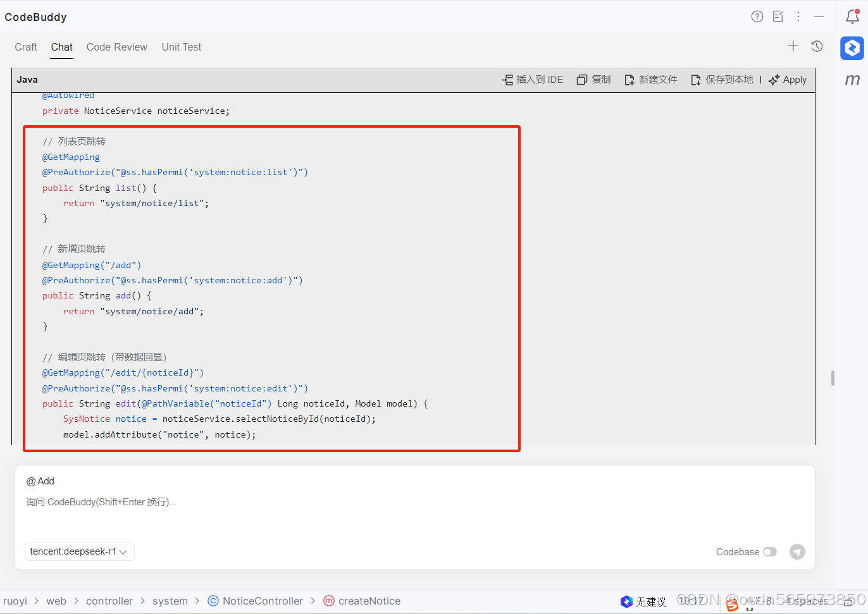Send the message with paper-plane button
The width and height of the screenshot is (868, 614).
797,552
